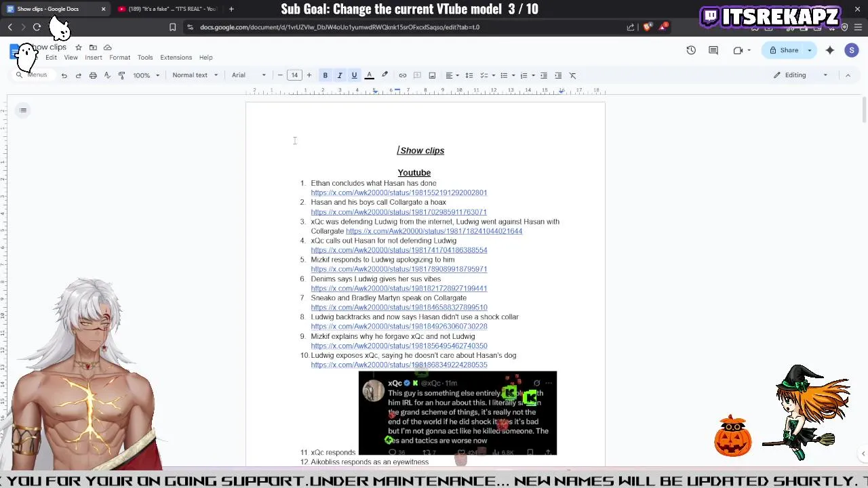Open the numbered list dropdown
This screenshot has width=868, height=488.
click(527, 75)
